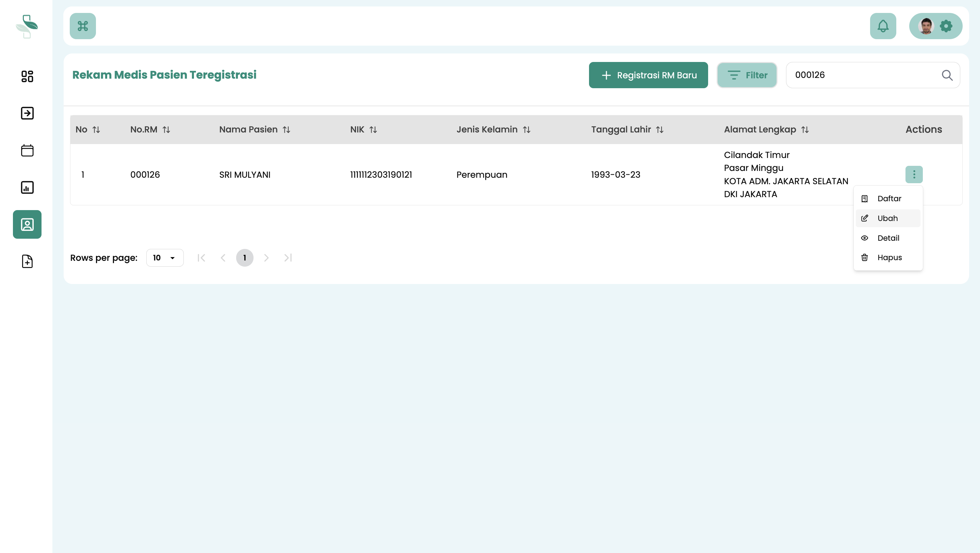Expand the rows per page dropdown

165,258
